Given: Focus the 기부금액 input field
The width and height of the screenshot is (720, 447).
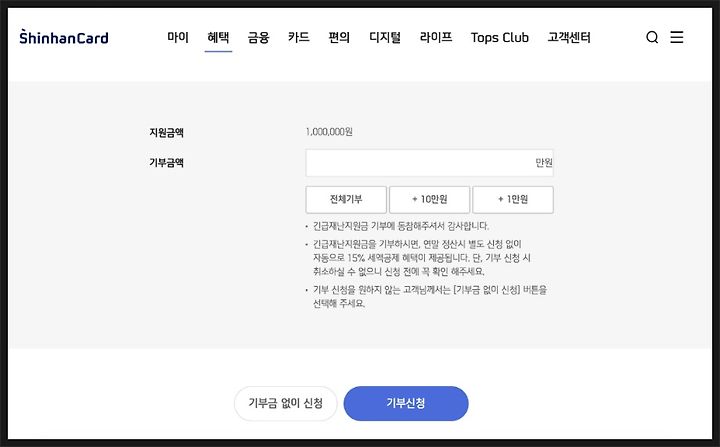Looking at the screenshot, I should click(x=429, y=163).
